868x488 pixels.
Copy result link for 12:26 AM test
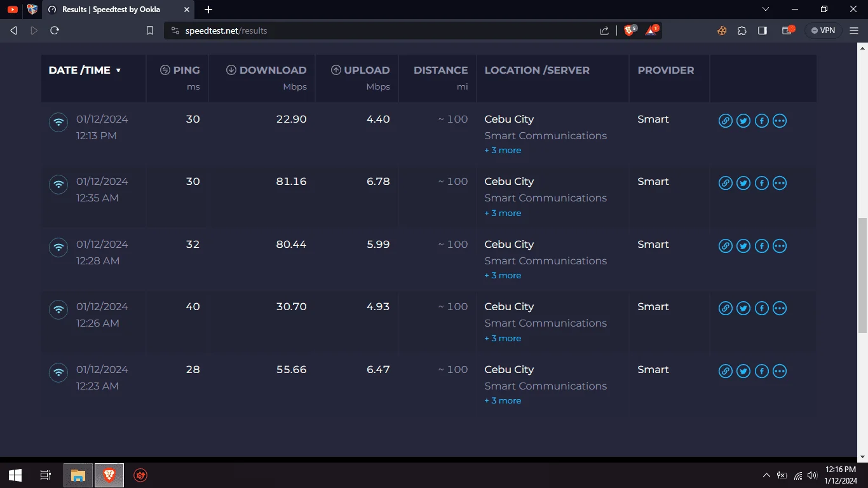725,308
